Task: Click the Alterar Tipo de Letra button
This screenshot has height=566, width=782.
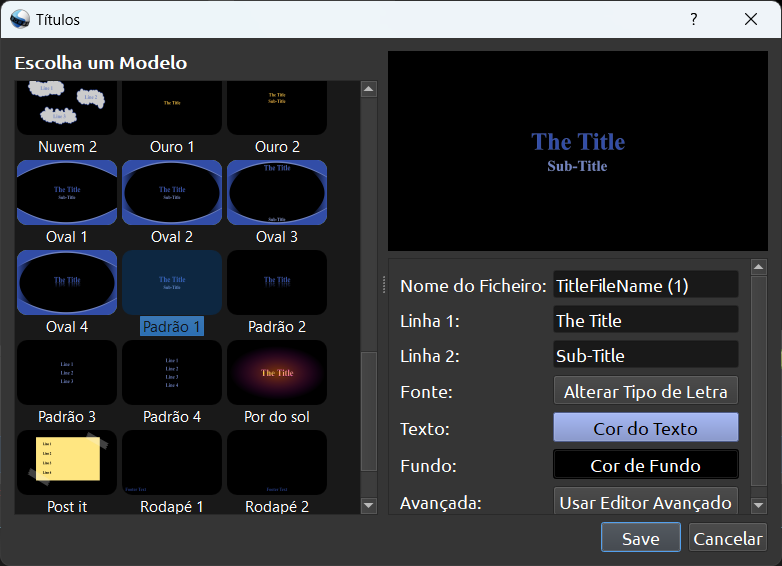Action: click(646, 391)
